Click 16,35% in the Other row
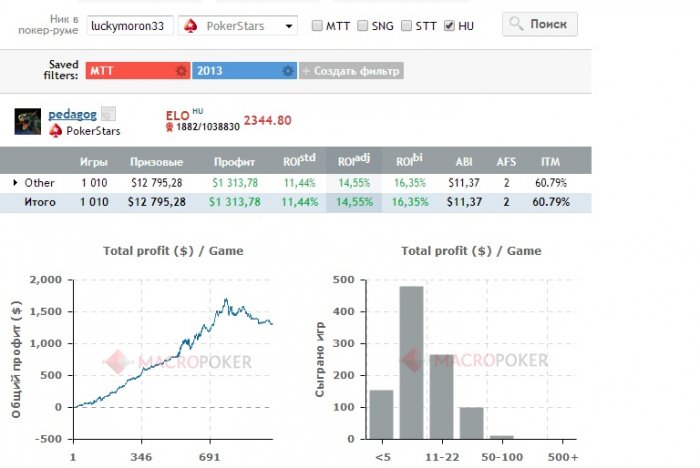 [x=410, y=183]
